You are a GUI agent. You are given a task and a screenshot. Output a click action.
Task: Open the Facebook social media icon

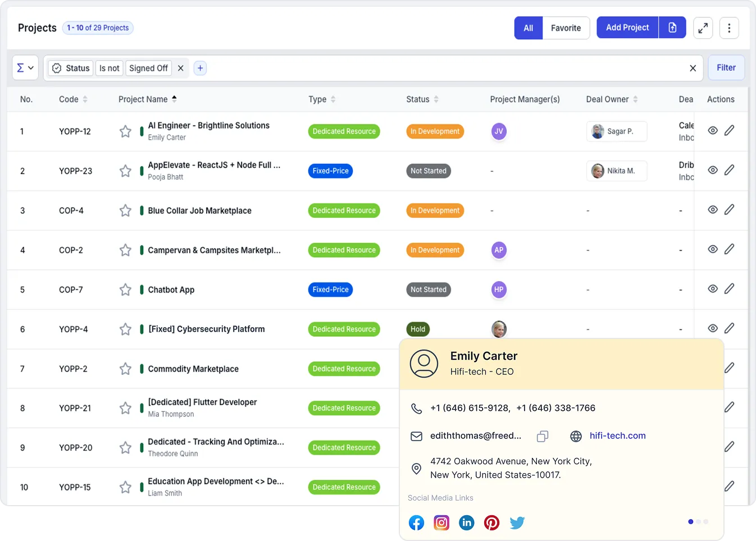(416, 522)
